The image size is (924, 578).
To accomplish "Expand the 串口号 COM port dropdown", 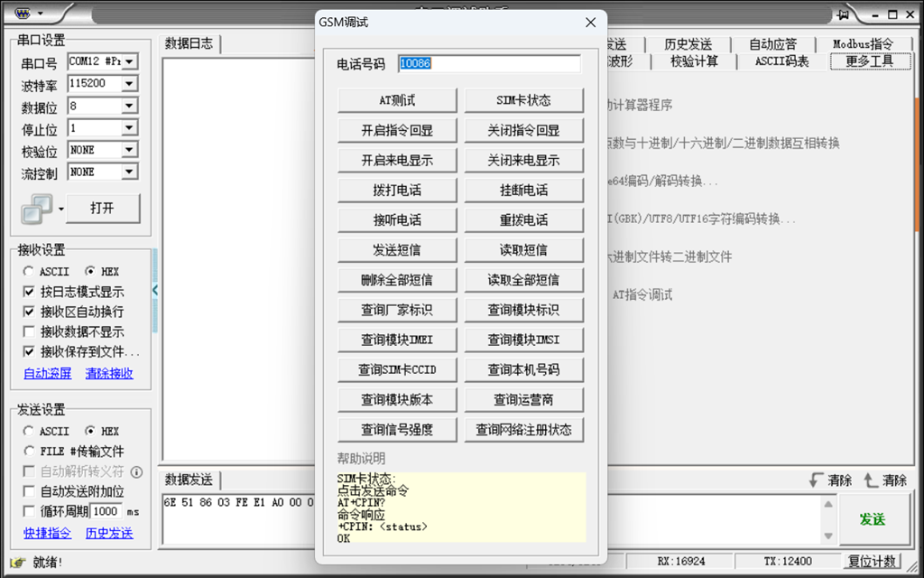I will click(x=128, y=61).
